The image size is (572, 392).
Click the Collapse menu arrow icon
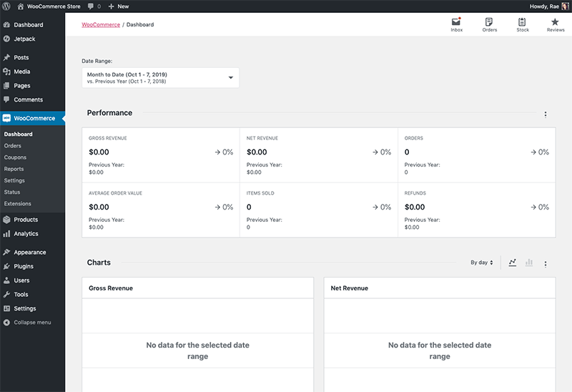6,323
